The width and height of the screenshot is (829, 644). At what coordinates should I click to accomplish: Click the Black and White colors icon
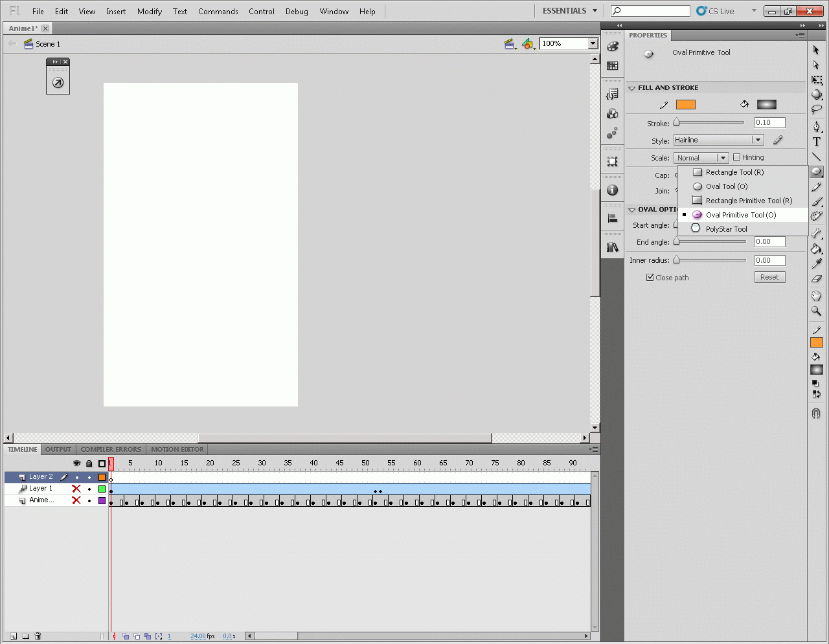815,383
